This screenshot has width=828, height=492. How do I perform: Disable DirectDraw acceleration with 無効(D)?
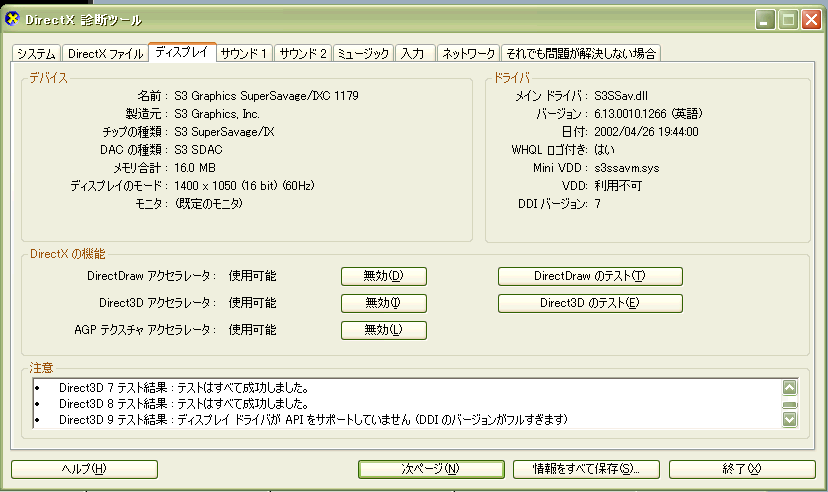[384, 276]
